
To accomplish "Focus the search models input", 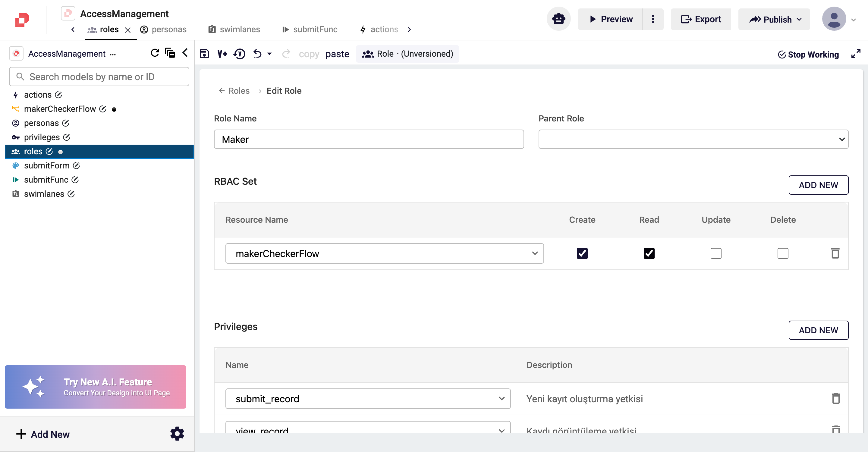I will pos(99,77).
